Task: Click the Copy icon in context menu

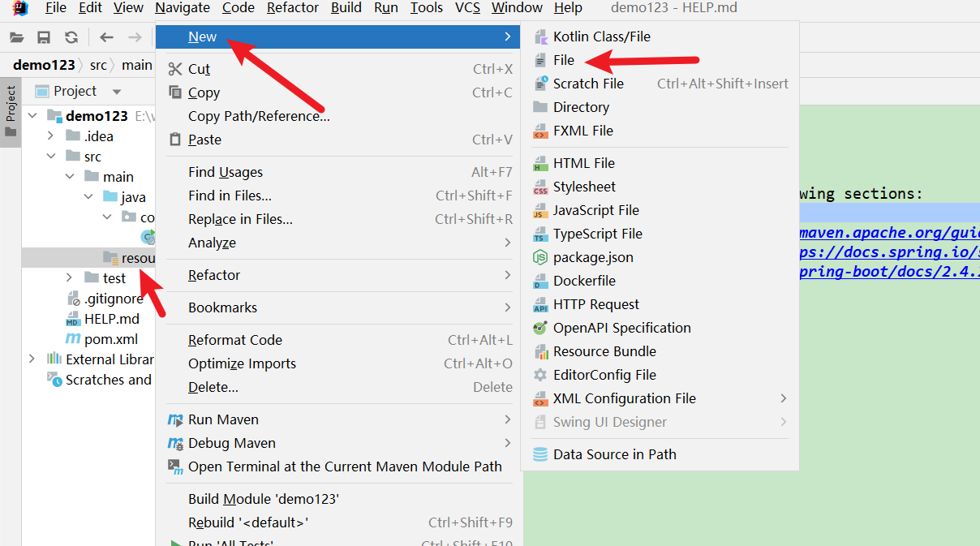Action: [x=175, y=92]
